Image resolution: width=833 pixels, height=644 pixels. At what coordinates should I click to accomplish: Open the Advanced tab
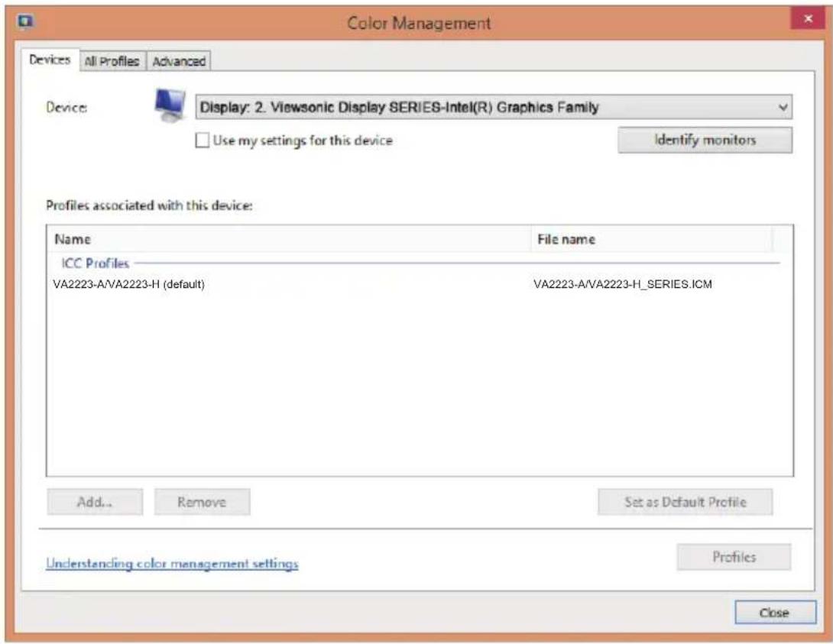click(179, 62)
